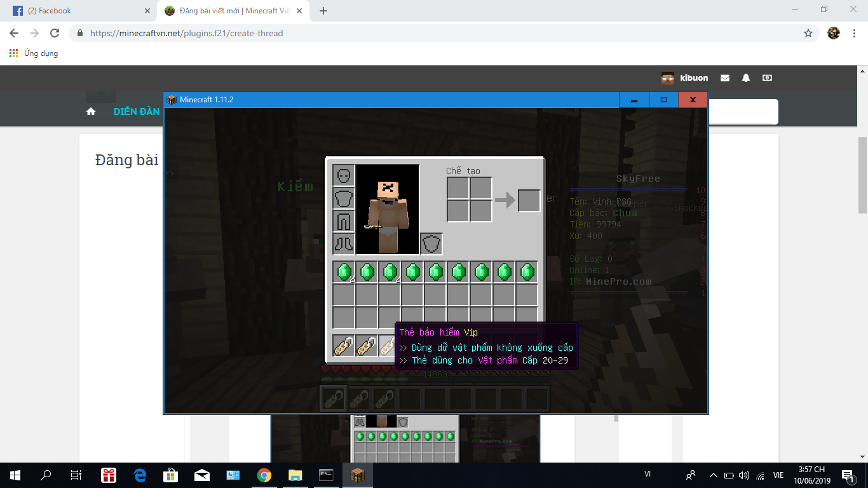Open the Windows Start menu
The image size is (868, 488).
pos(14,475)
